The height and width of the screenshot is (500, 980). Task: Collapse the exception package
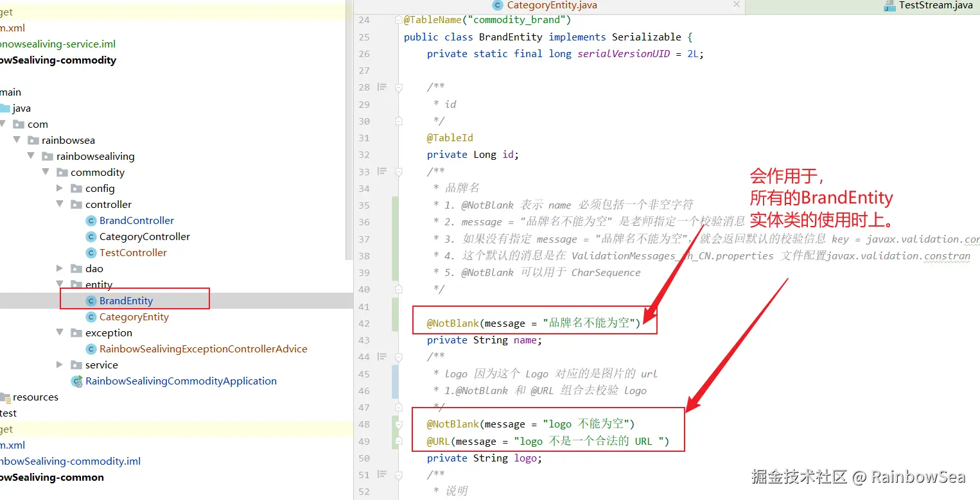pyautogui.click(x=60, y=332)
